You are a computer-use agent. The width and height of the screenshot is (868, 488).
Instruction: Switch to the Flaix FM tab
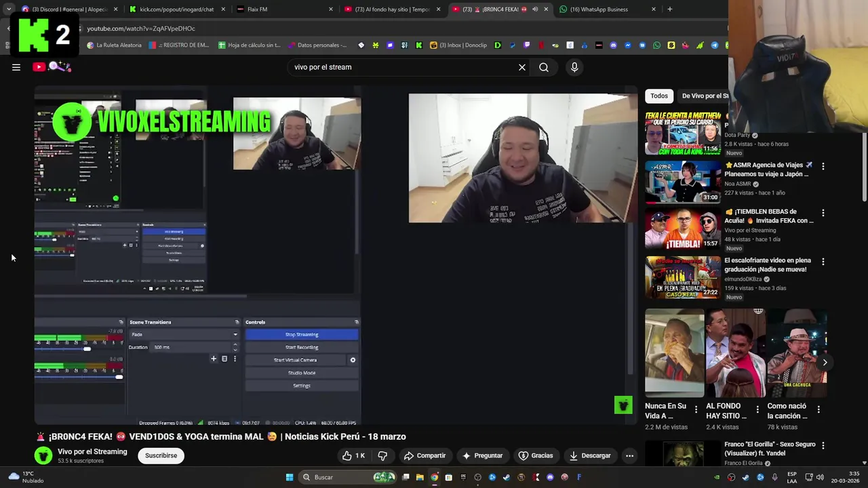point(285,9)
